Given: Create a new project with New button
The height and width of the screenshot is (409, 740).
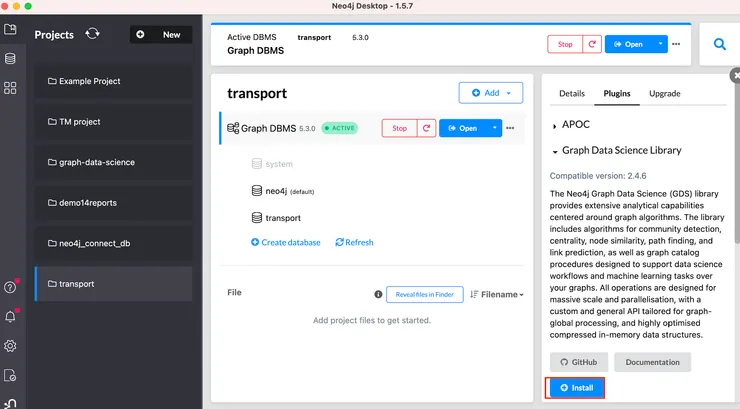Looking at the screenshot, I should pyautogui.click(x=161, y=34).
